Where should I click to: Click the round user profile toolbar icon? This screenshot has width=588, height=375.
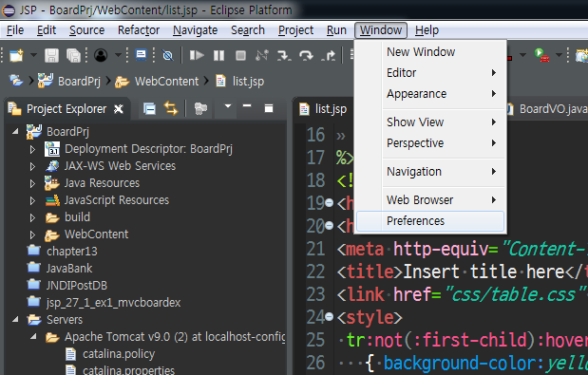tap(101, 55)
